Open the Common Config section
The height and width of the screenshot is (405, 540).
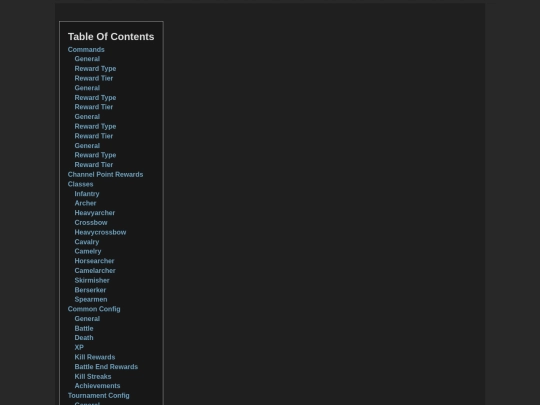tap(94, 309)
